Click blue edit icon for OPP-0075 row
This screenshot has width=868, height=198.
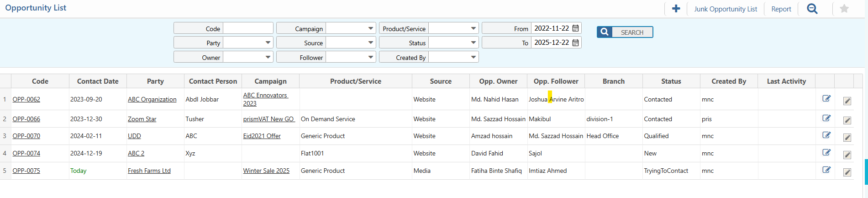[826, 170]
